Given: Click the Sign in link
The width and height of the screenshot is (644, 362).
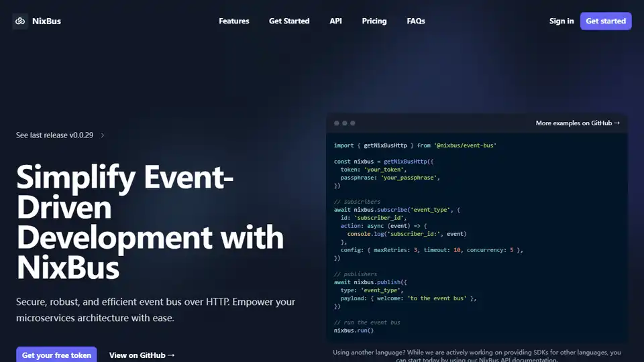Looking at the screenshot, I should [561, 21].
